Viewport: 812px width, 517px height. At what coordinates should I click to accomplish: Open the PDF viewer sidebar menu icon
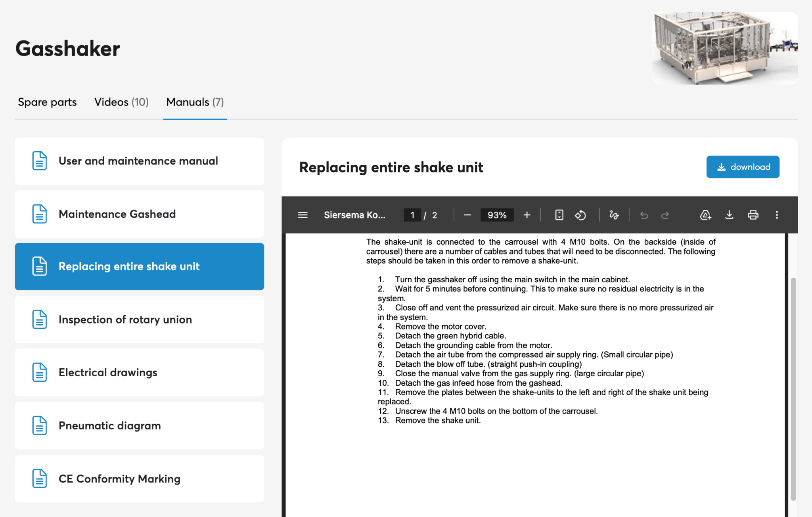[x=303, y=215]
